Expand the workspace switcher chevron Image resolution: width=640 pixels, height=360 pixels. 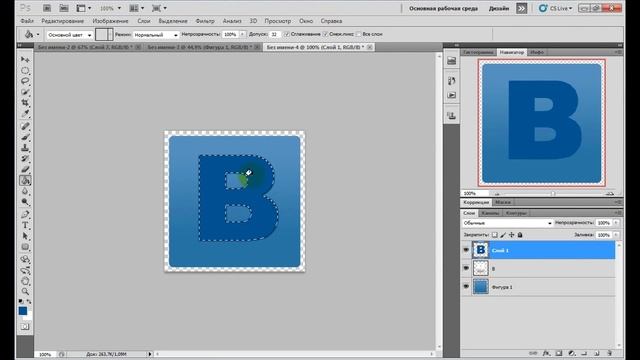point(522,8)
